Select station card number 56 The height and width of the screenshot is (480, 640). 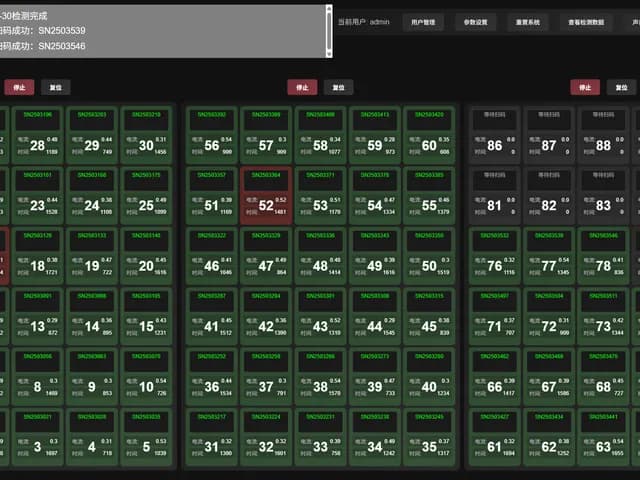tap(211, 135)
